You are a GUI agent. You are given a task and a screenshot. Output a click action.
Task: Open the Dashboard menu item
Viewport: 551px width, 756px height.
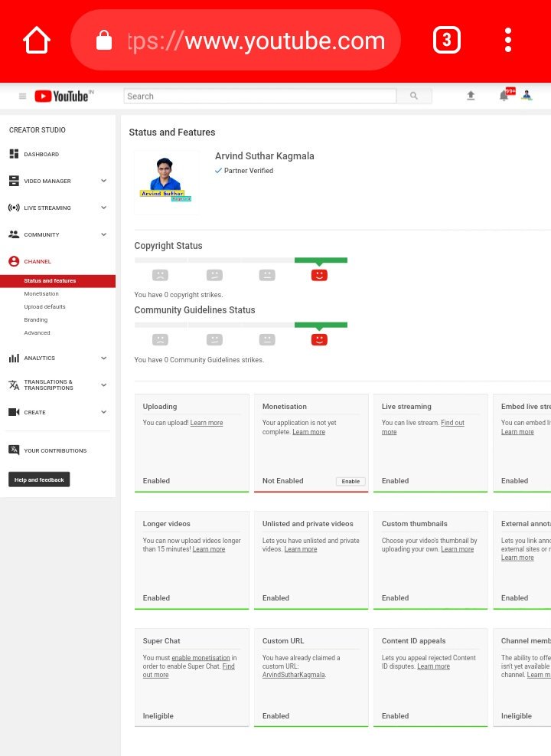coord(41,154)
